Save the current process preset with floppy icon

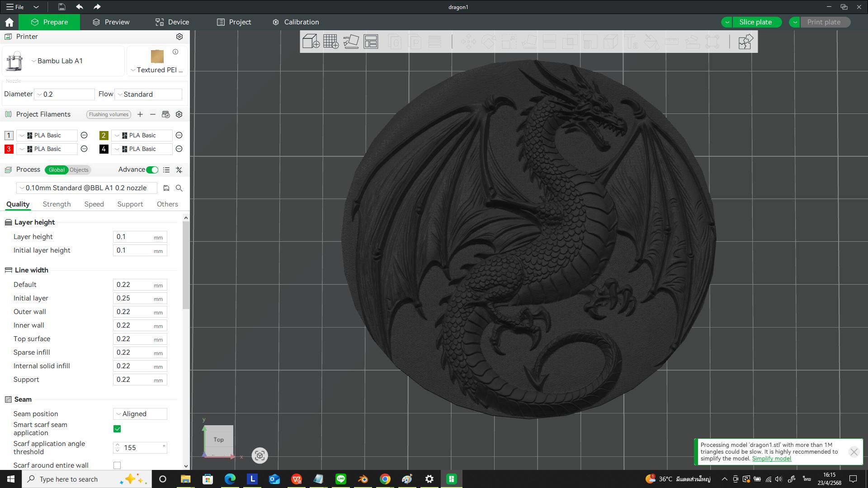click(x=166, y=188)
